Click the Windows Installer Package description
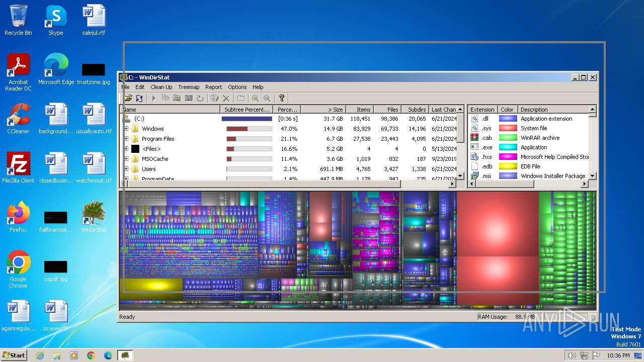644x362 pixels. [x=552, y=176]
